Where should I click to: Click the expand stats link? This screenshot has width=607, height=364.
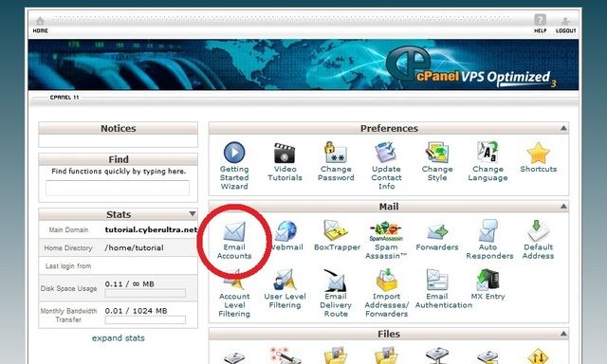[x=118, y=338]
